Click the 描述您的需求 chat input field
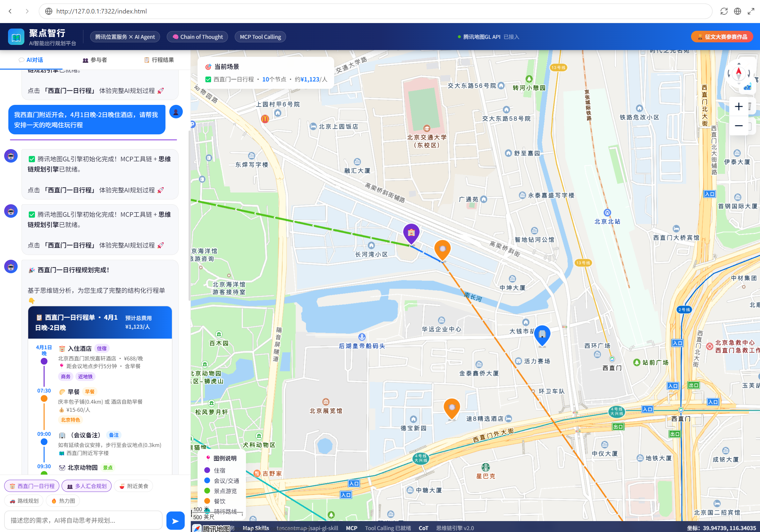The image size is (760, 532). point(83,520)
